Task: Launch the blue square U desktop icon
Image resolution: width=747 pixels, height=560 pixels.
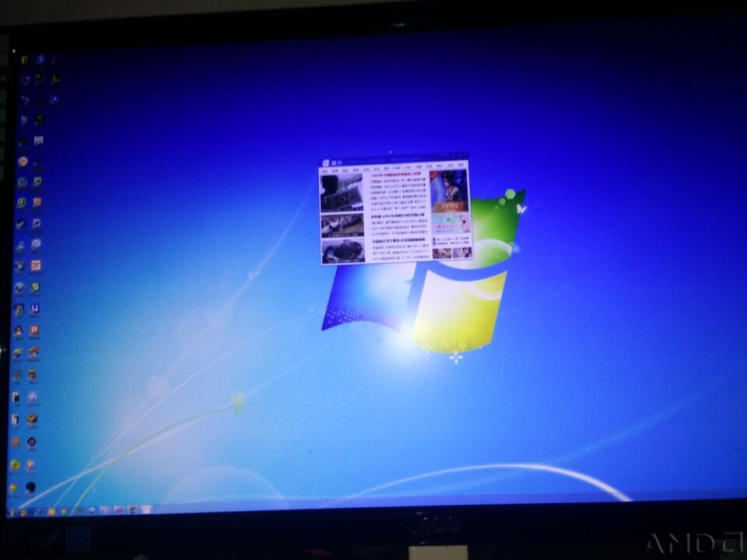Action: pyautogui.click(x=34, y=310)
